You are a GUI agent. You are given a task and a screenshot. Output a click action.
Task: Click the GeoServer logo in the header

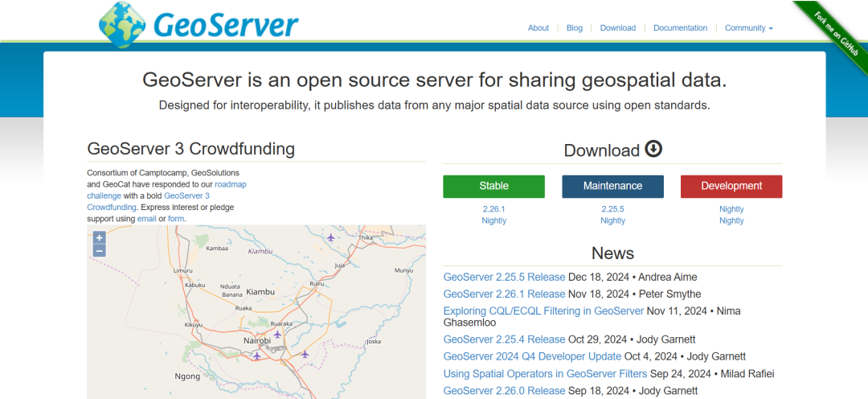199,24
